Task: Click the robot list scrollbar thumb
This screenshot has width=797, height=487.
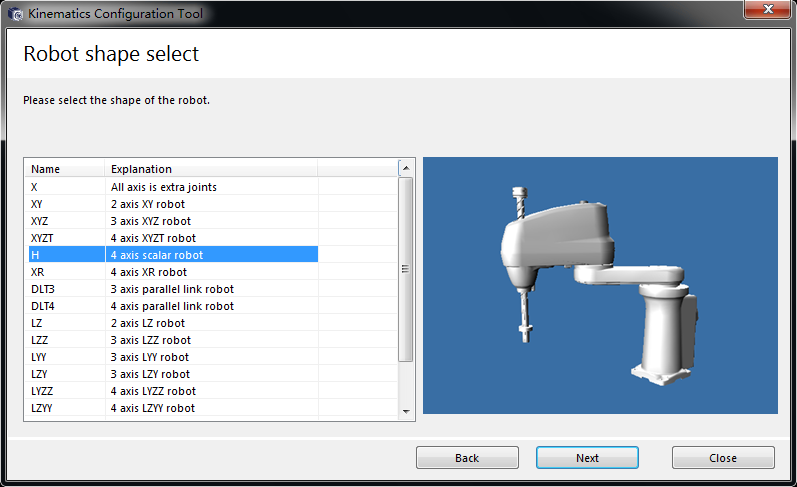Action: [x=406, y=269]
